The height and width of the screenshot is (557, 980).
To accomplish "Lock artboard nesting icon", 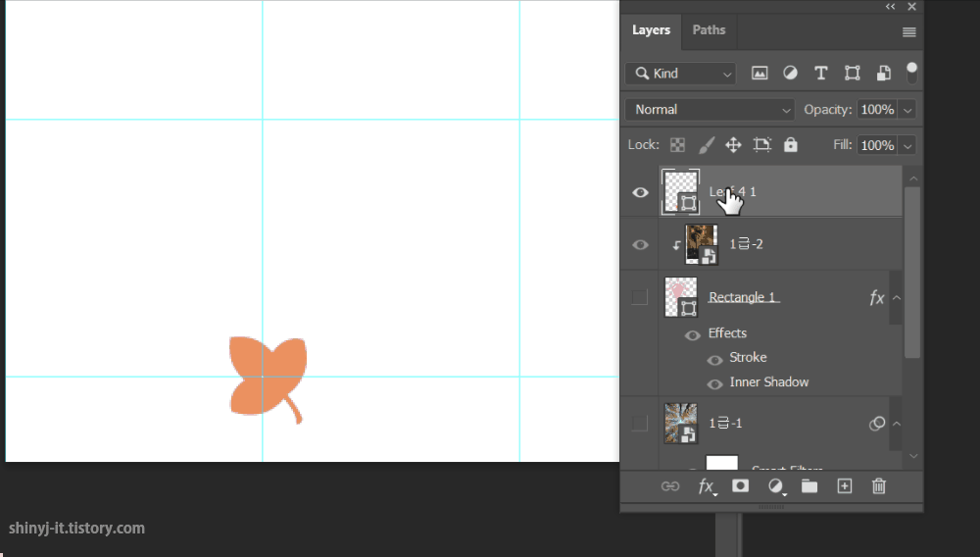I will (x=761, y=145).
